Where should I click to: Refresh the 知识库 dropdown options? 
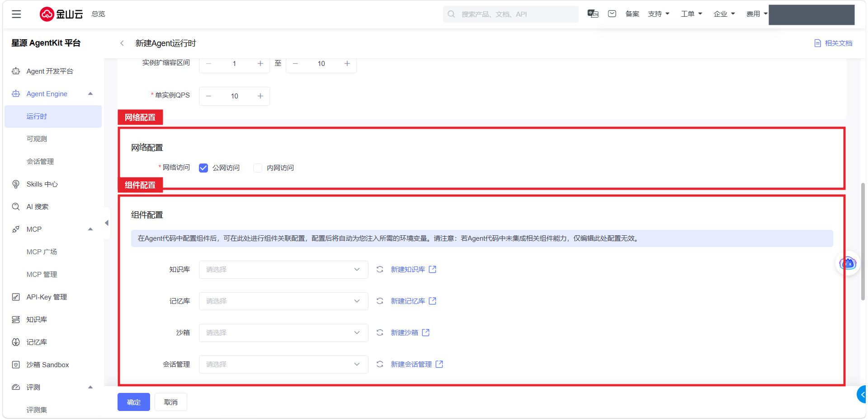pos(380,269)
